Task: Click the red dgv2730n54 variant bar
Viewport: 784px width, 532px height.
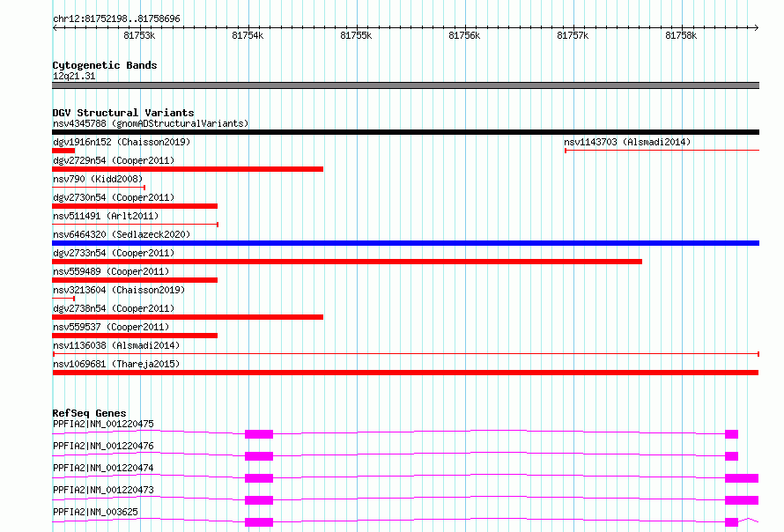Action: [x=135, y=206]
